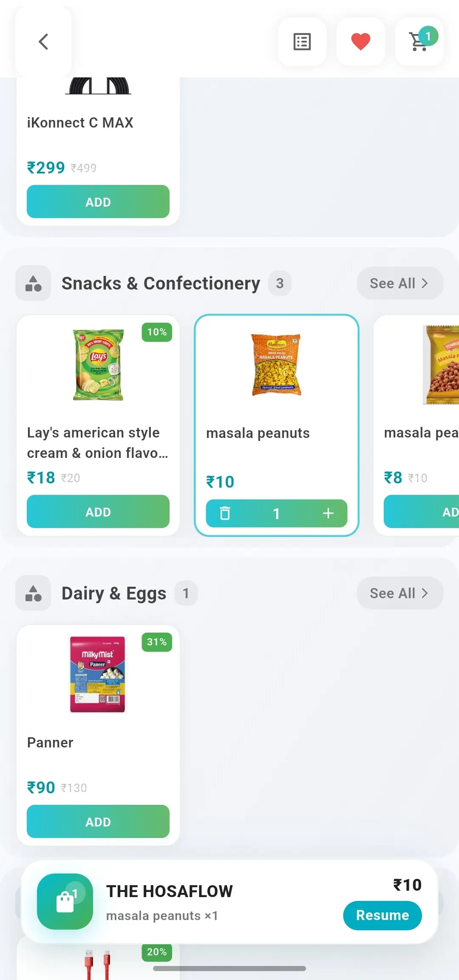
Task: Open the shopping cart with 1 item
Action: [419, 41]
